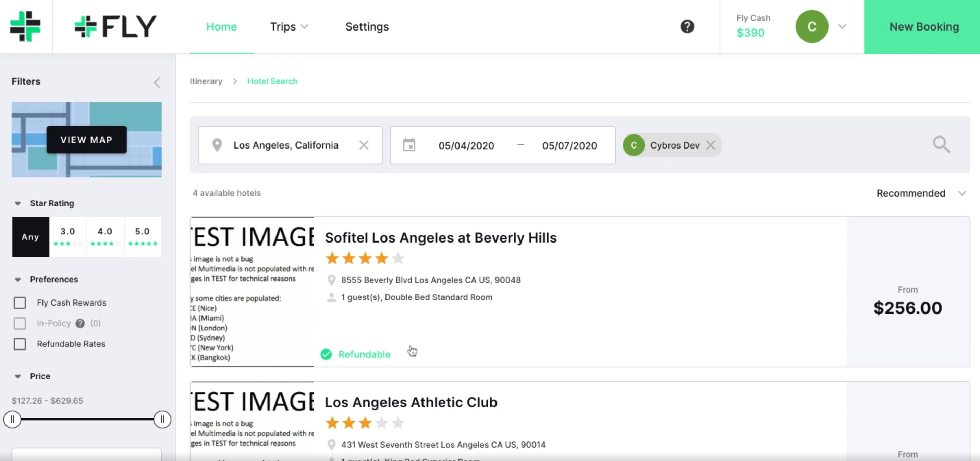
Task: Select the 4.0 star rating filter
Action: pyautogui.click(x=105, y=237)
